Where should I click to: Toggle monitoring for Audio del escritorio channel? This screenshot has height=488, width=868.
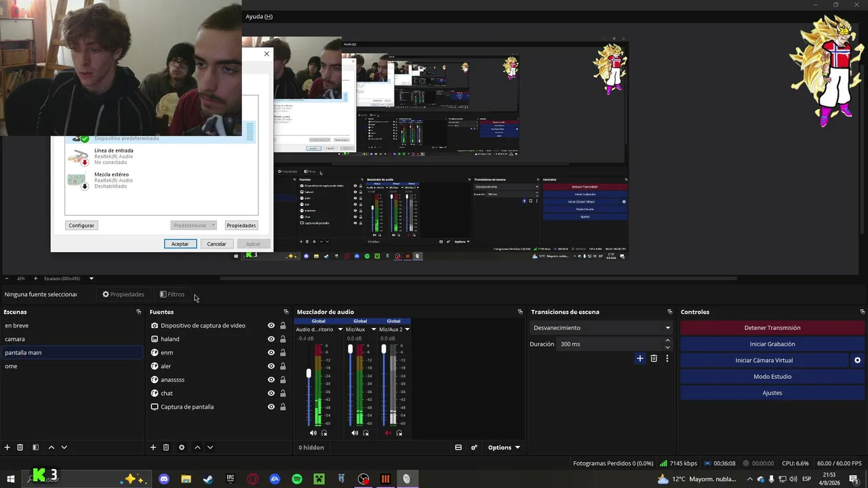324,433
